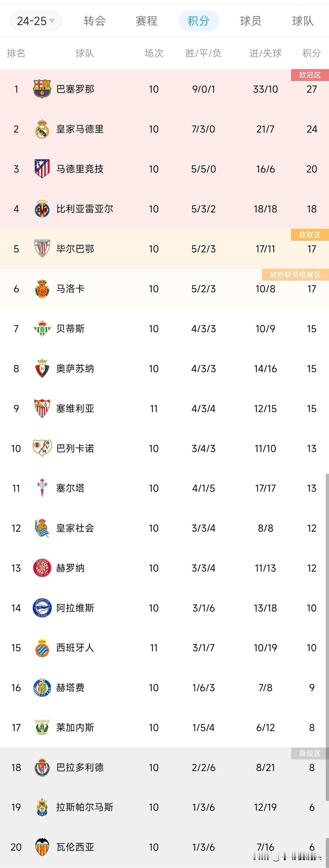
Task: Switch to the 赛程 tab
Action: (x=147, y=21)
